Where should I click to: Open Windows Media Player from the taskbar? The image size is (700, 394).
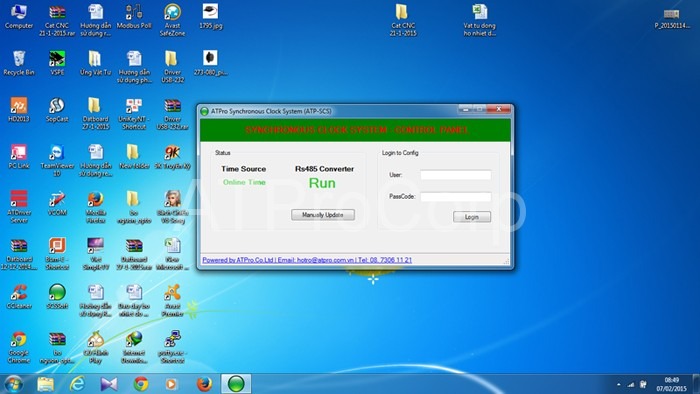tap(171, 384)
